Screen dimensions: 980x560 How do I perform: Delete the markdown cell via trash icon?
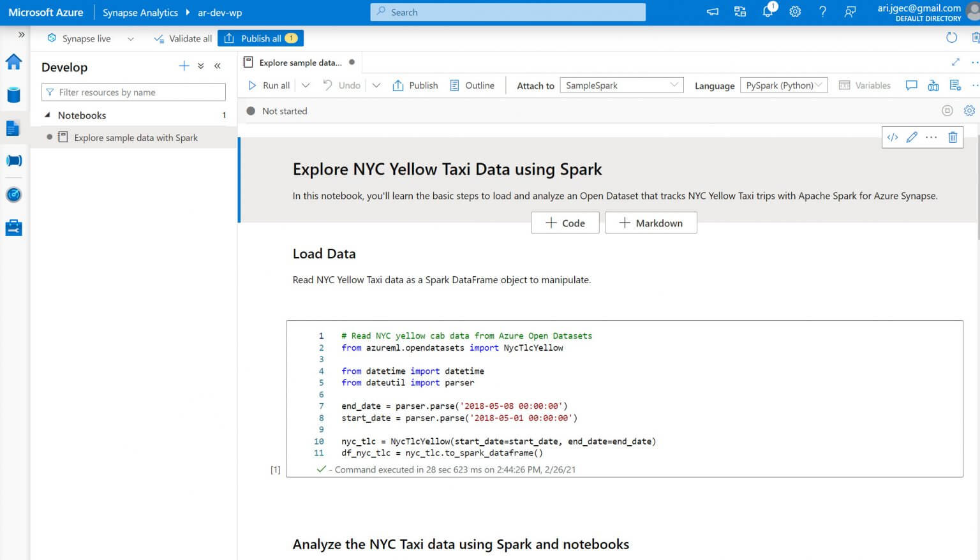(953, 137)
